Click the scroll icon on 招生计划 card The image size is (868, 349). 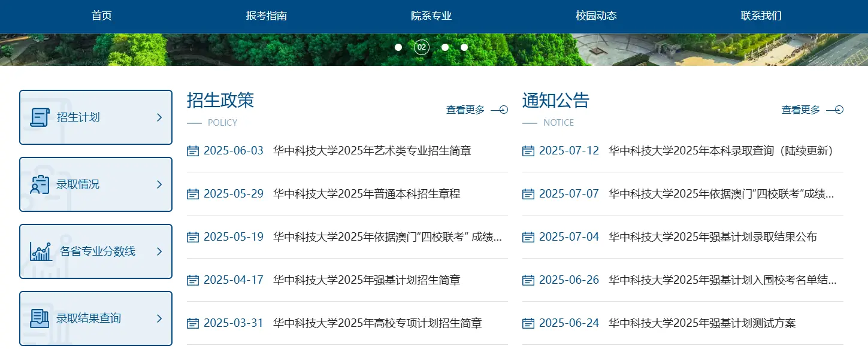click(x=40, y=117)
